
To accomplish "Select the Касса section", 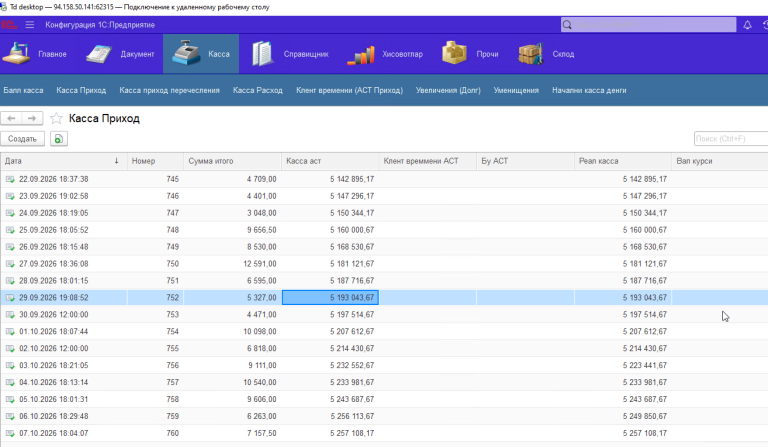I will coord(201,54).
